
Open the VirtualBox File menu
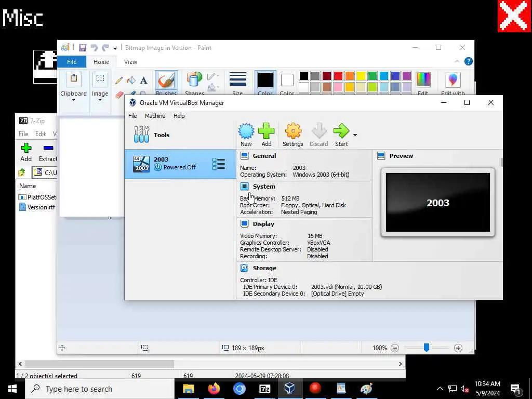pyautogui.click(x=132, y=116)
